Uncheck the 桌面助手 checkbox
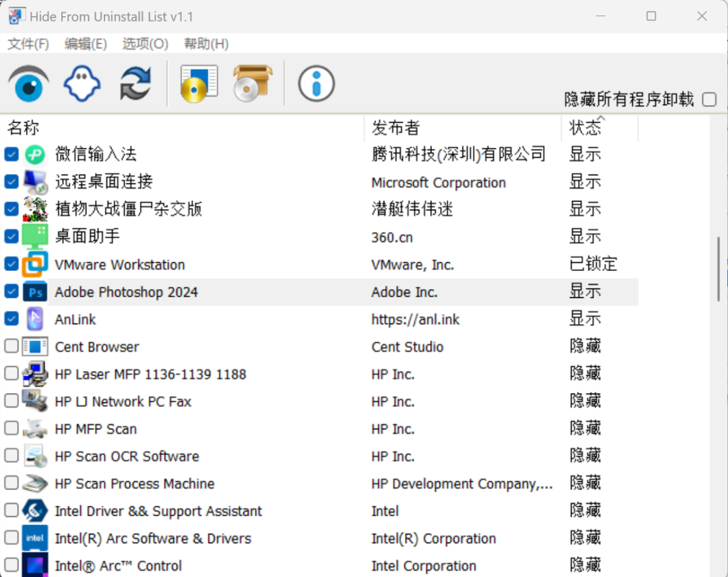This screenshot has height=577, width=728. (x=11, y=237)
